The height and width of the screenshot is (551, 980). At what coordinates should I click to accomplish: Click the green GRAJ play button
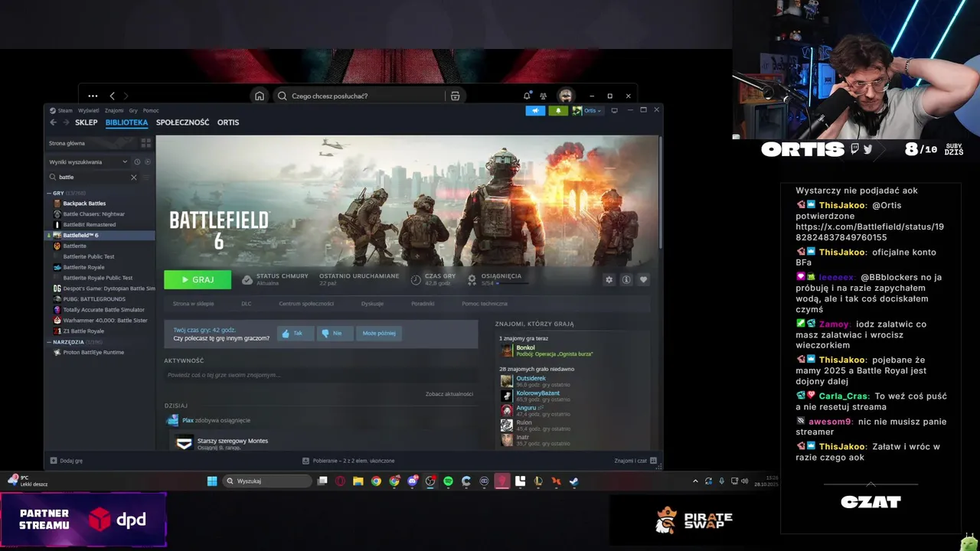[x=198, y=280]
